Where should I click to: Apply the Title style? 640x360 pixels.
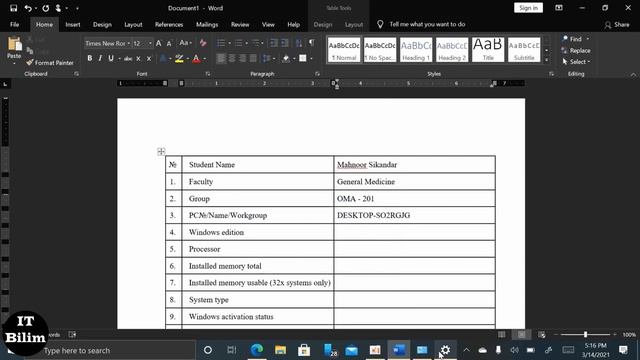coord(488,49)
